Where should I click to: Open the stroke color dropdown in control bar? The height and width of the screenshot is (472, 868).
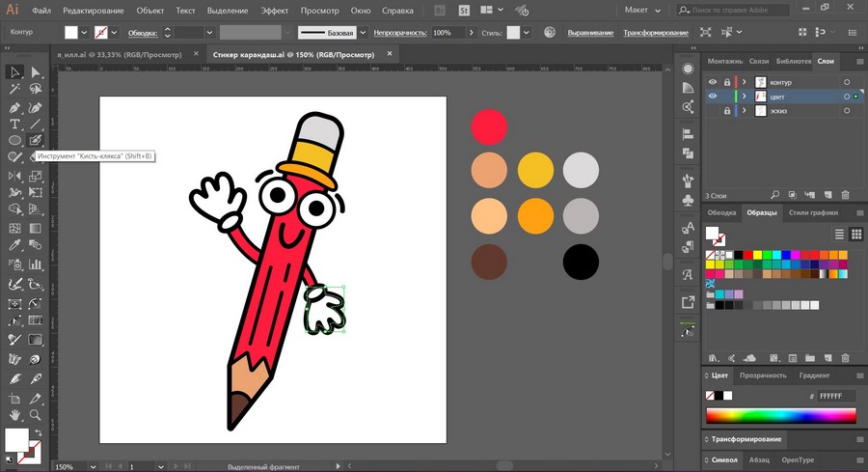[114, 33]
